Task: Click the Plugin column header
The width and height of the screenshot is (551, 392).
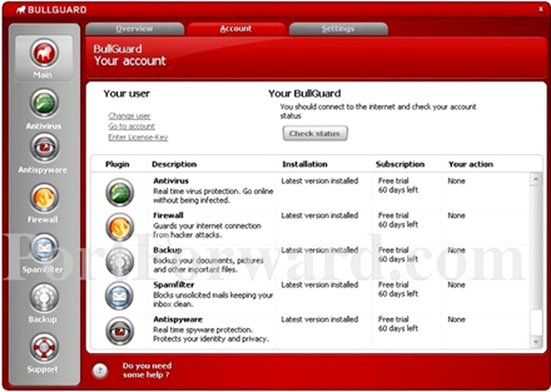Action: 118,164
